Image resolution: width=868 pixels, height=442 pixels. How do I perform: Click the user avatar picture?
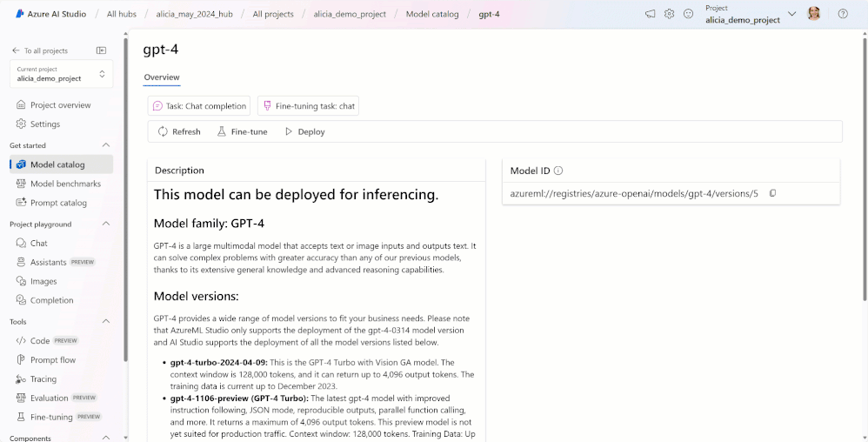pos(814,14)
